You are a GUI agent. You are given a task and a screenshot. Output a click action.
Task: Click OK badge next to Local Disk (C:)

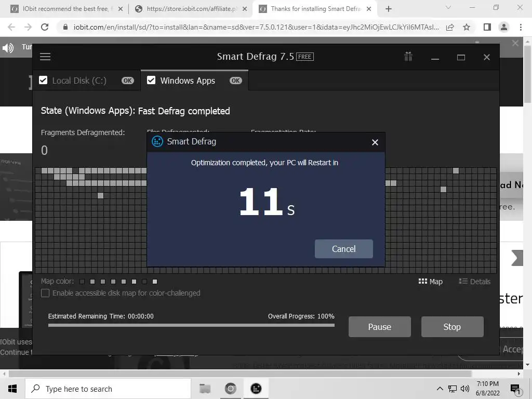click(128, 81)
